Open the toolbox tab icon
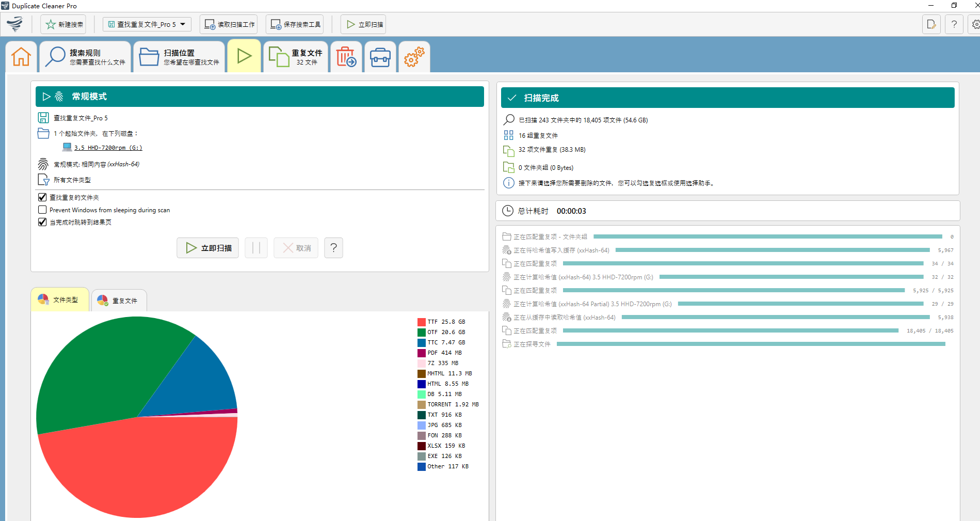The height and width of the screenshot is (521, 980). (380, 57)
